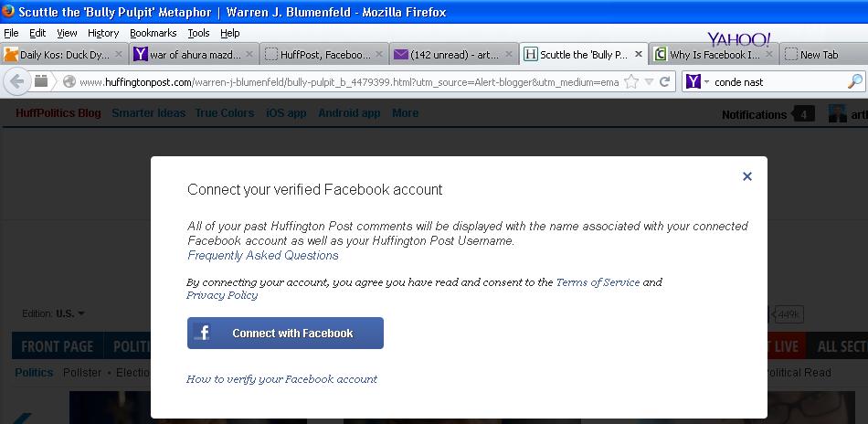Open the Yahoo search engine dropdown
Image resolution: width=868 pixels, height=424 pixels.
(x=697, y=81)
